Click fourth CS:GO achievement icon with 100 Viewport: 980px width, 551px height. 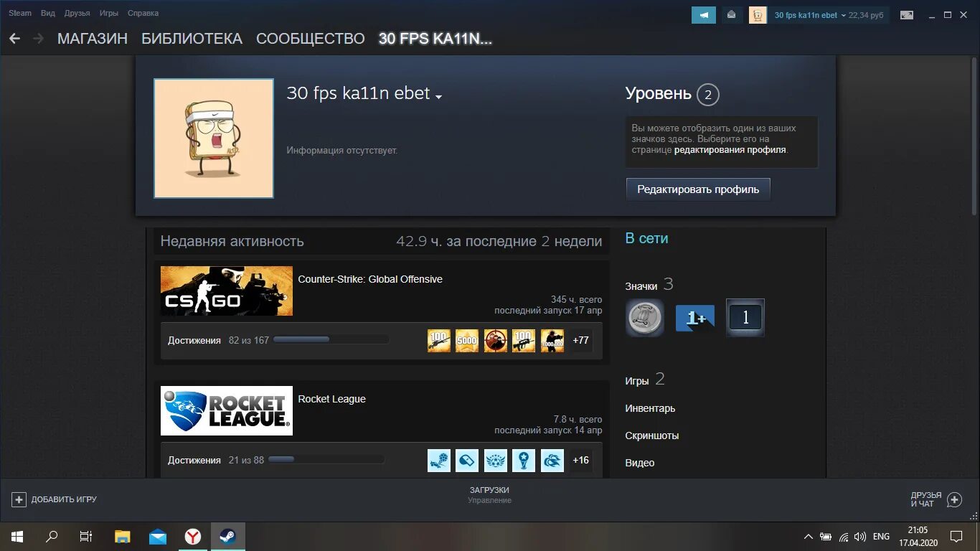click(524, 341)
